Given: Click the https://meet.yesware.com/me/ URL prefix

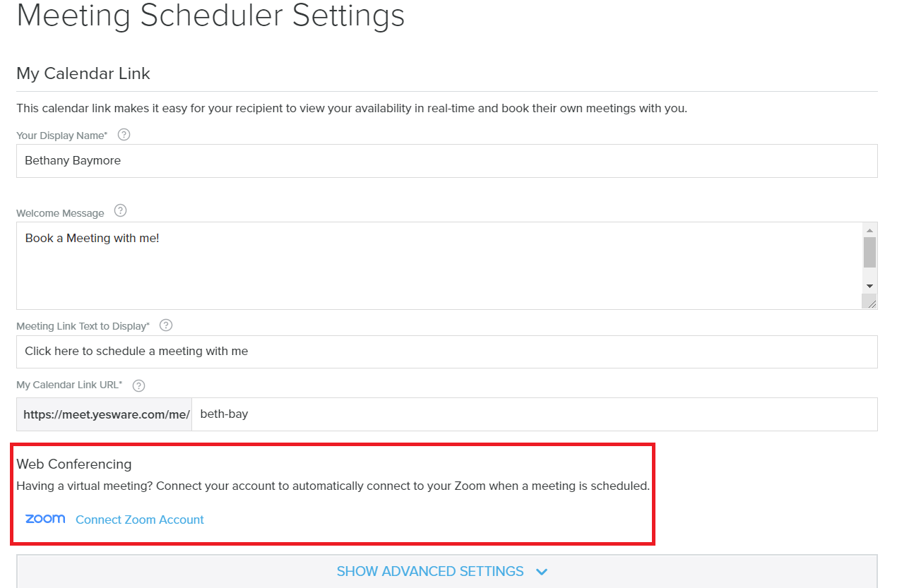Looking at the screenshot, I should tap(105, 414).
